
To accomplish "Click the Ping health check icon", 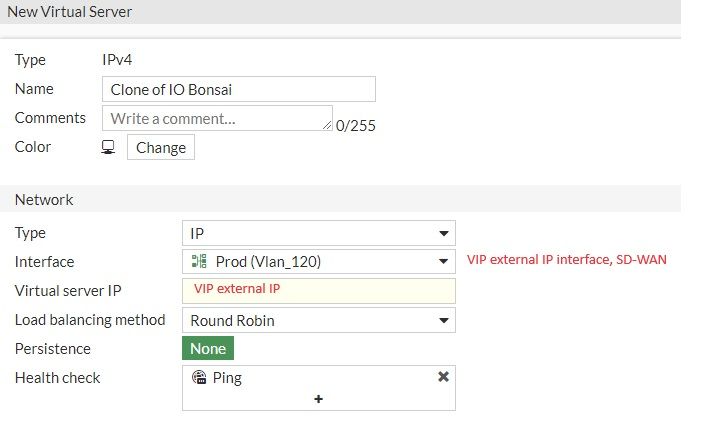I will (199, 378).
